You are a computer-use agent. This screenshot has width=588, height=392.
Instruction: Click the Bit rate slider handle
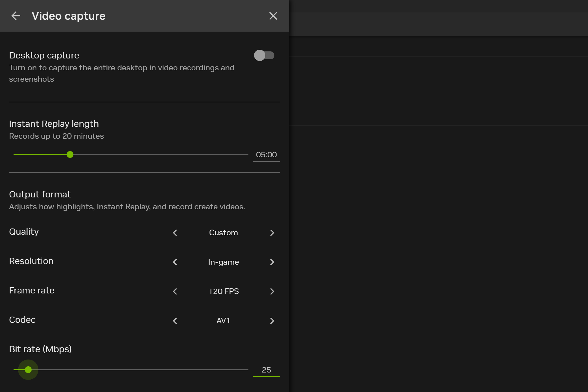[28, 369]
